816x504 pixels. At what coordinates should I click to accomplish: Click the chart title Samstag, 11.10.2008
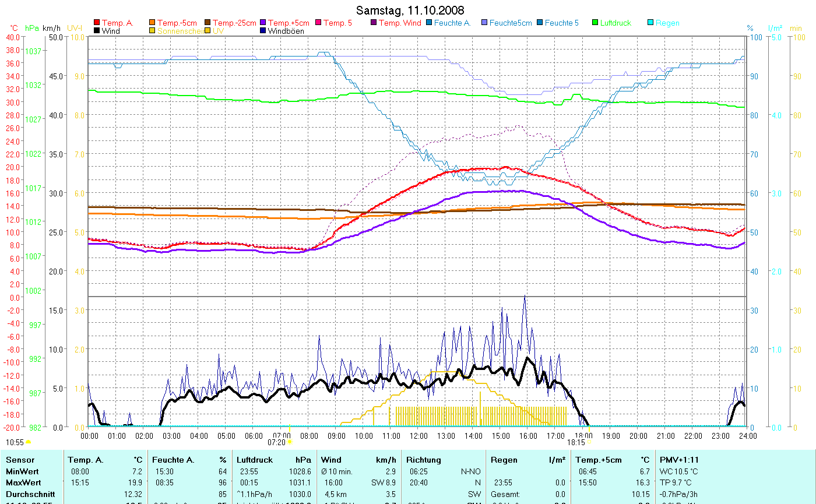pos(410,11)
